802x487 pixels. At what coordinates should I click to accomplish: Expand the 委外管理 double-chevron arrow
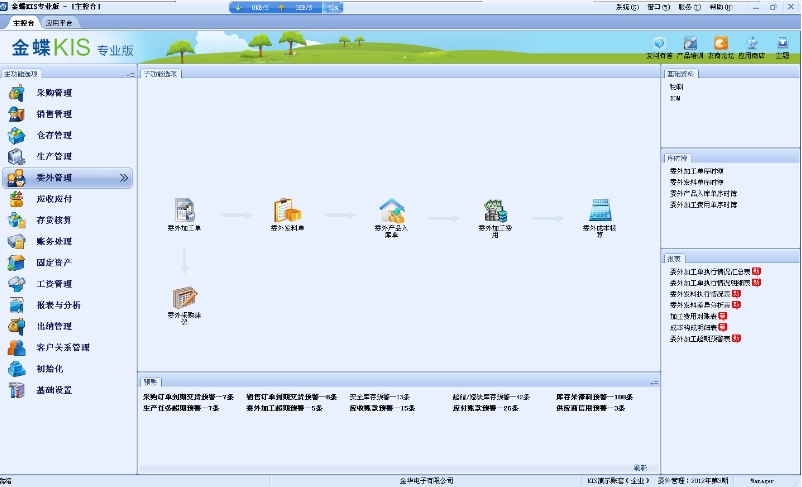click(x=124, y=178)
